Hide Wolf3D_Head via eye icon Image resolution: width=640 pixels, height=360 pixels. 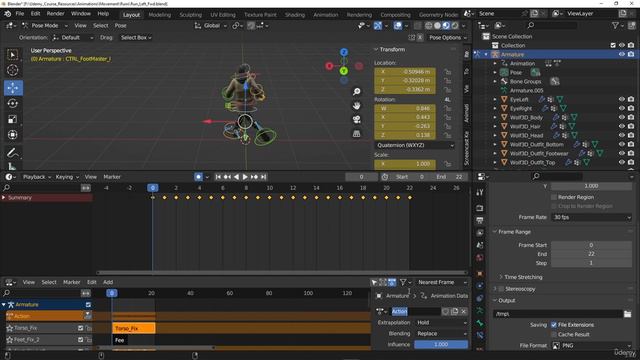tap(622, 135)
